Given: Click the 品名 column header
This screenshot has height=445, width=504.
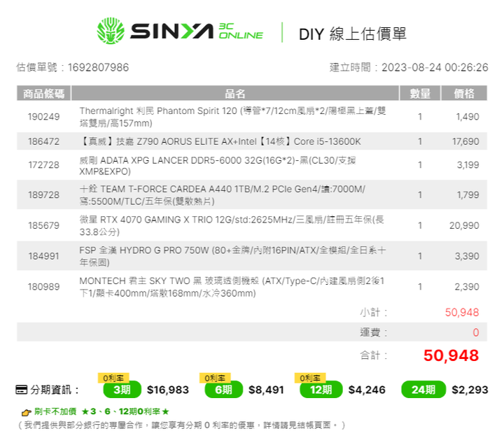Looking at the screenshot, I should [x=235, y=94].
